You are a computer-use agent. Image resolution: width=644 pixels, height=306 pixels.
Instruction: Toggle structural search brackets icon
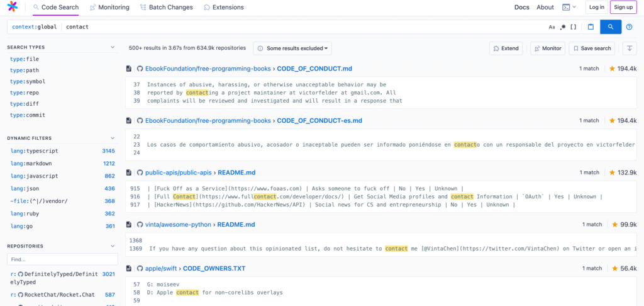[574, 26]
